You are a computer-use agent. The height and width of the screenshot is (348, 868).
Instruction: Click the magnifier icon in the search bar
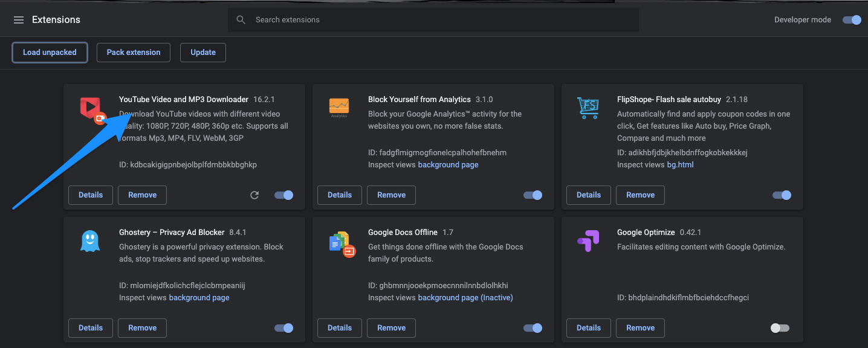click(x=241, y=20)
